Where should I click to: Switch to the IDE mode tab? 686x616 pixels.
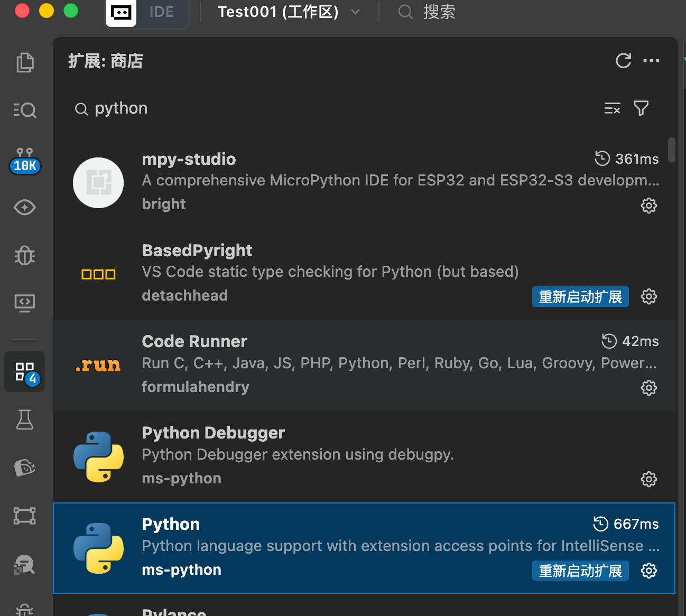pyautogui.click(x=162, y=12)
